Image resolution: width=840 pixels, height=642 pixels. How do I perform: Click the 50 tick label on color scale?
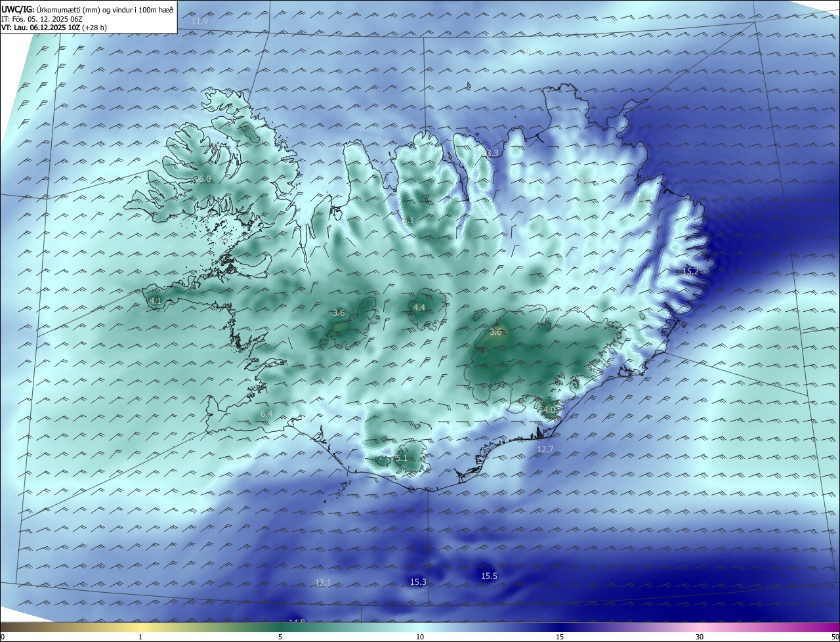[x=834, y=637]
